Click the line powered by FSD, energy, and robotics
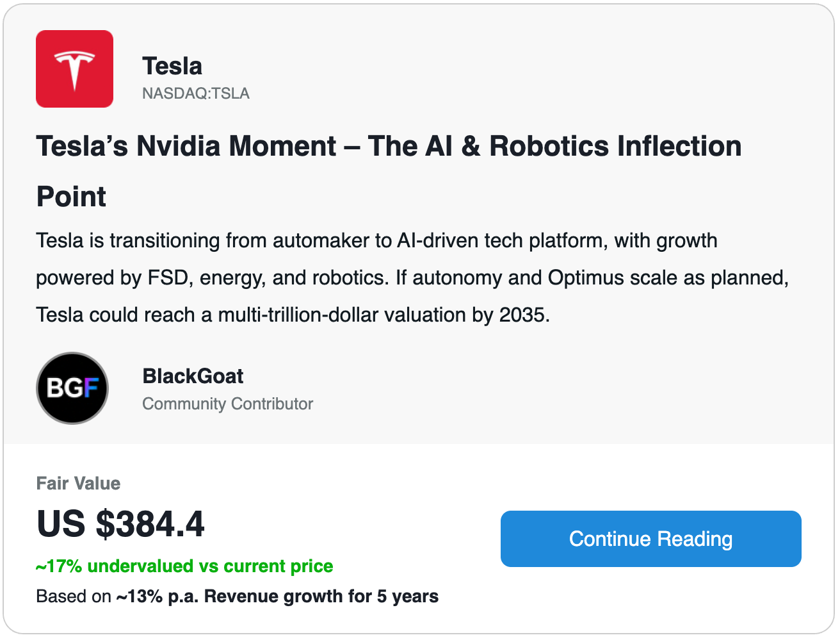Image resolution: width=840 pixels, height=642 pixels. tap(412, 278)
